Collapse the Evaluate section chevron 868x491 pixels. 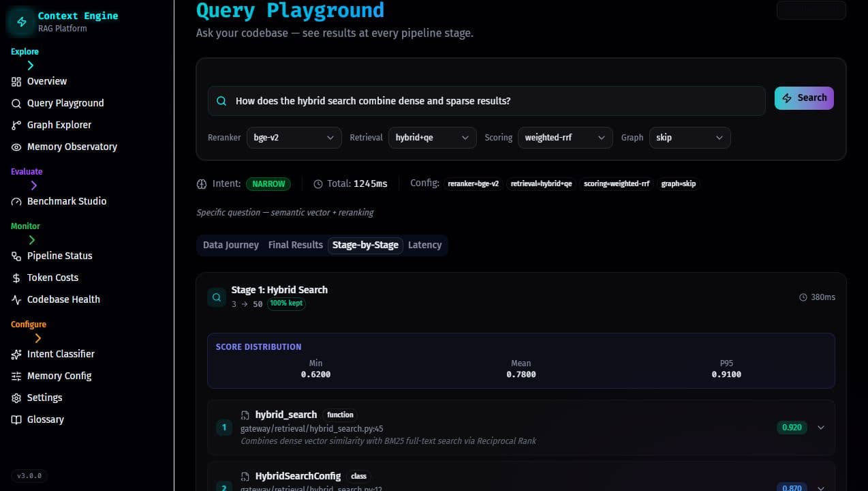34,185
